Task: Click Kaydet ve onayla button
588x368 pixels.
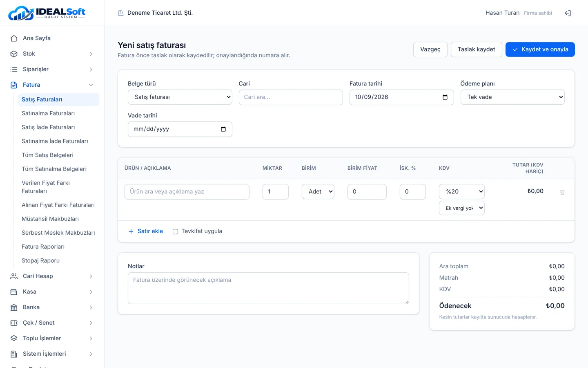Action: click(540, 49)
